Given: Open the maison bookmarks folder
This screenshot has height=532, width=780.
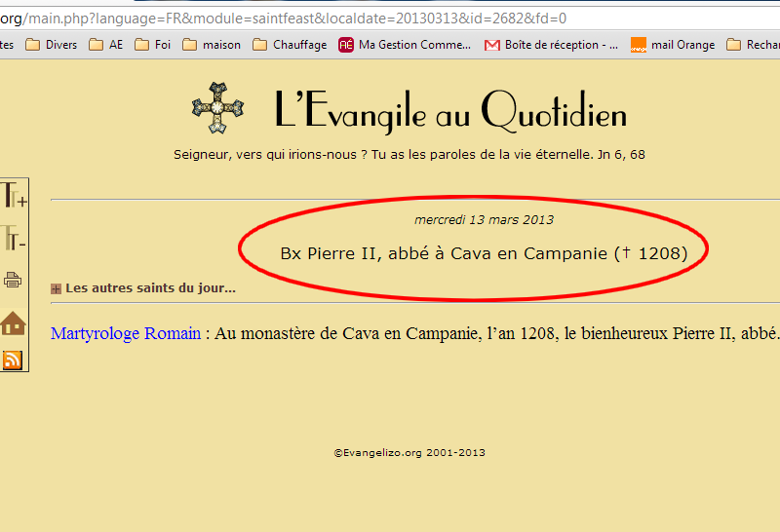Looking at the screenshot, I should click(x=212, y=45).
